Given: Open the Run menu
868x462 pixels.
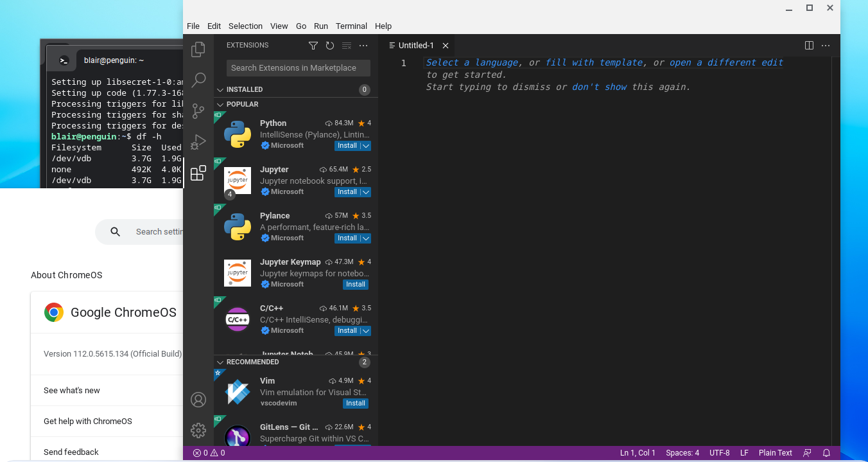Looking at the screenshot, I should [x=321, y=26].
